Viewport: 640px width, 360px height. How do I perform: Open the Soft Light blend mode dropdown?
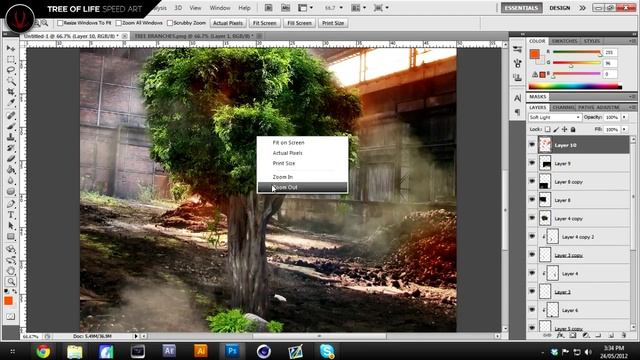(x=554, y=118)
